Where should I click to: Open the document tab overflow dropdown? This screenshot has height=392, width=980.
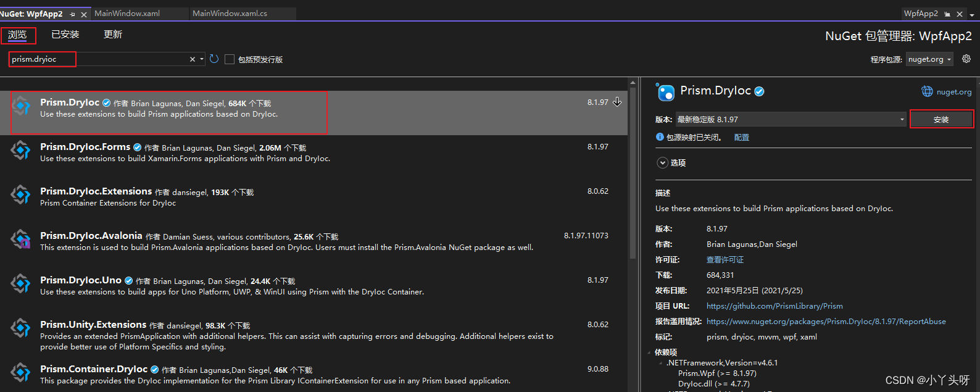tap(972, 14)
